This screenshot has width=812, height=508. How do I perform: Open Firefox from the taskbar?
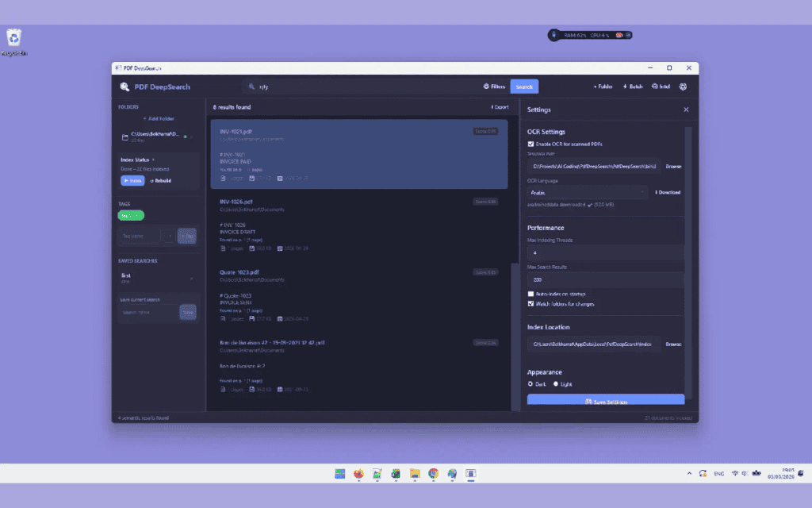[x=358, y=473]
